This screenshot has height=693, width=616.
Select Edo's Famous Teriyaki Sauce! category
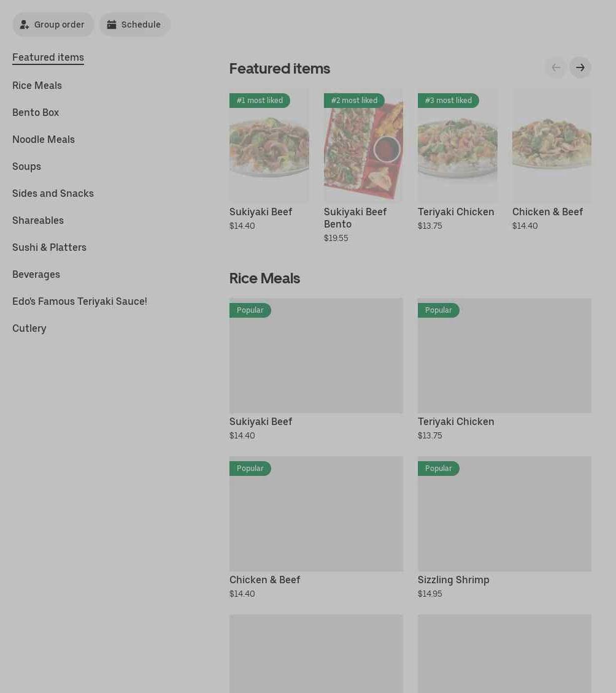pos(80,301)
